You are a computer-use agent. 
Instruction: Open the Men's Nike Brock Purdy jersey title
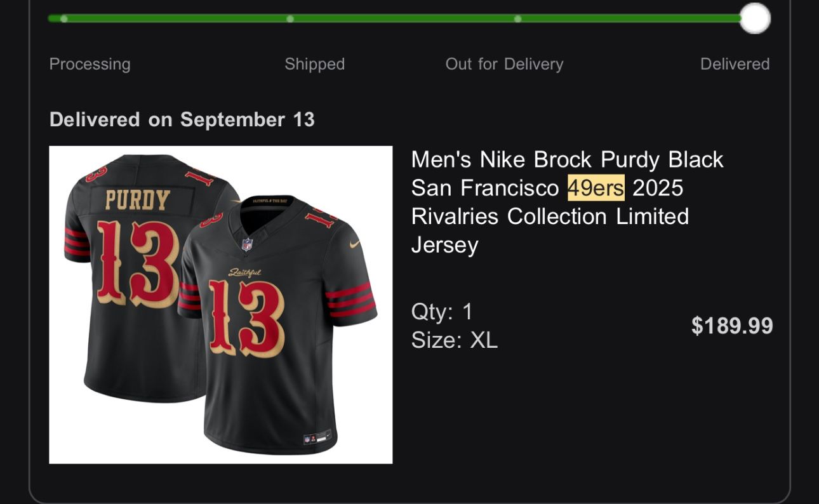click(566, 202)
